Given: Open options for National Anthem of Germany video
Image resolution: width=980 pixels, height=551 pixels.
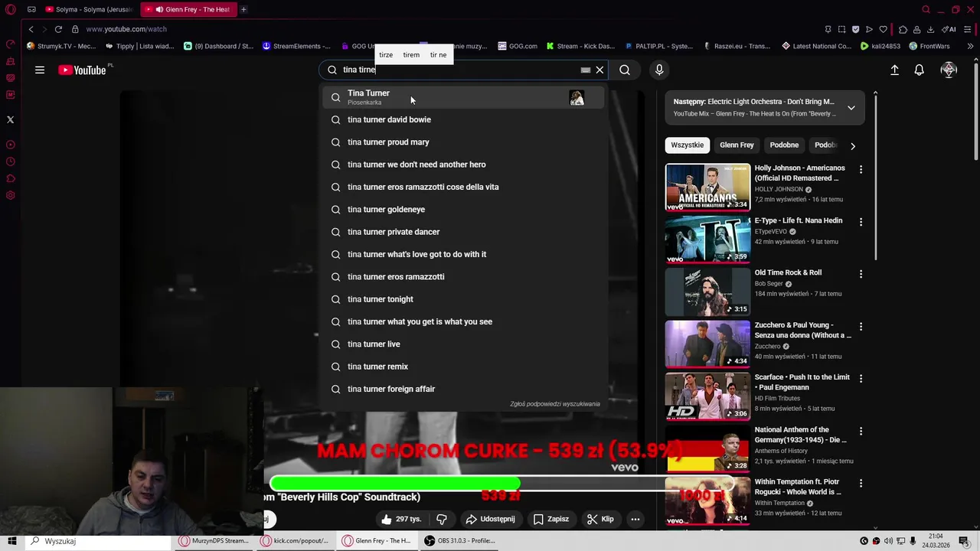Looking at the screenshot, I should 861,431.
